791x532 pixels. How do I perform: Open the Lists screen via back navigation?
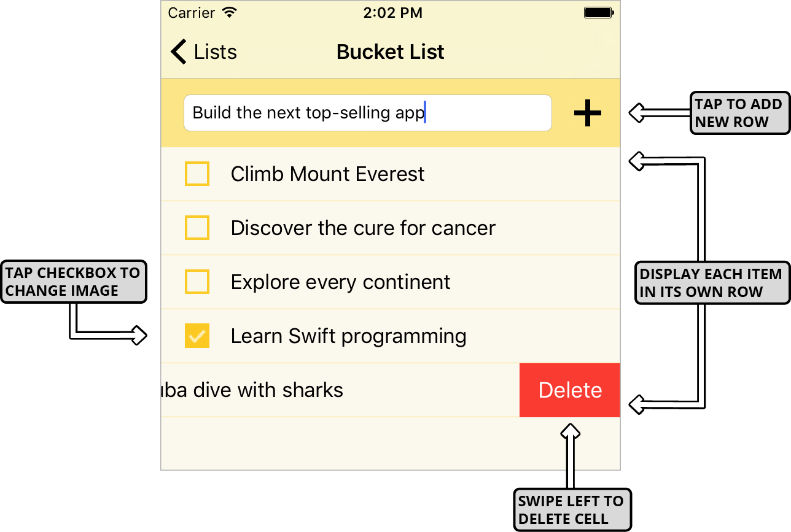203,52
